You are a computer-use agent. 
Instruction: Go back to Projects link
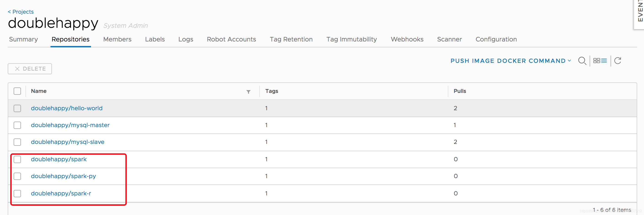(21, 12)
